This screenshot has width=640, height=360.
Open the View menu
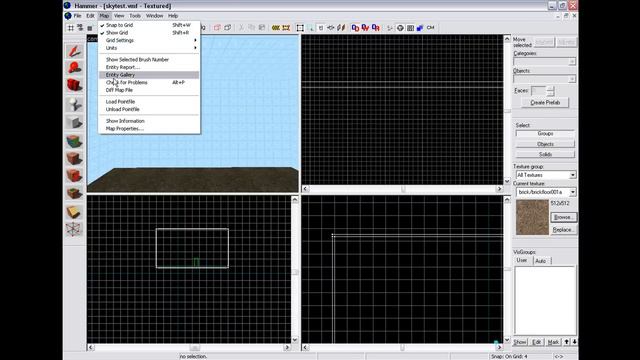(119, 16)
